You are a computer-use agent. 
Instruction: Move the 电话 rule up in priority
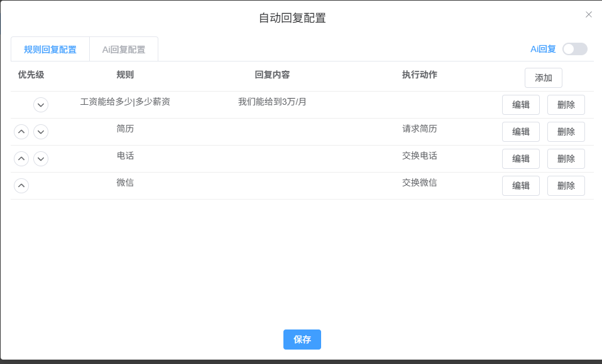(x=21, y=158)
